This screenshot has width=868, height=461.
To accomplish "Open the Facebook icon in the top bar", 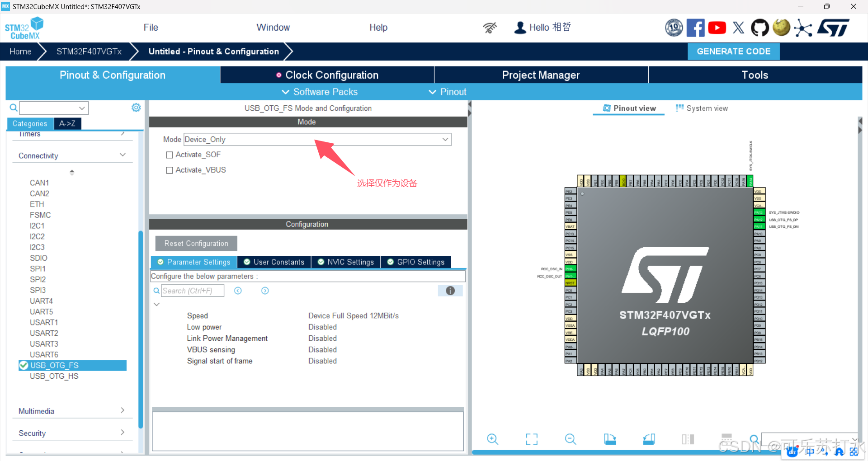I will (x=695, y=28).
